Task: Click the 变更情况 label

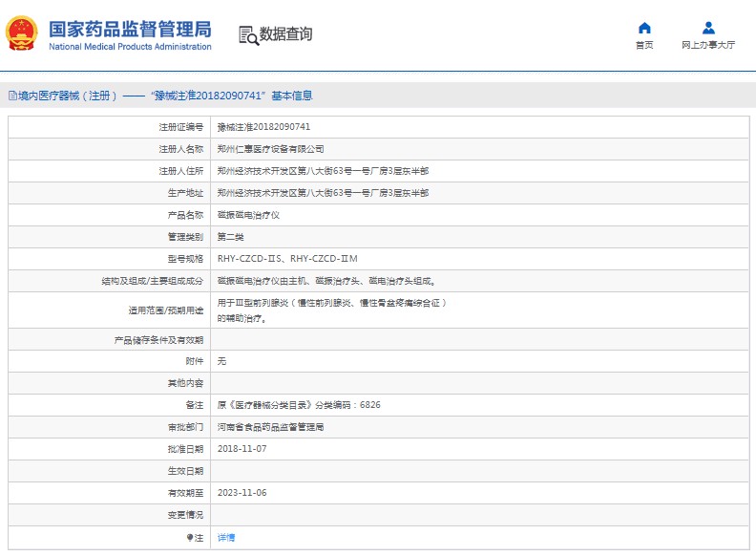Action: 185,515
